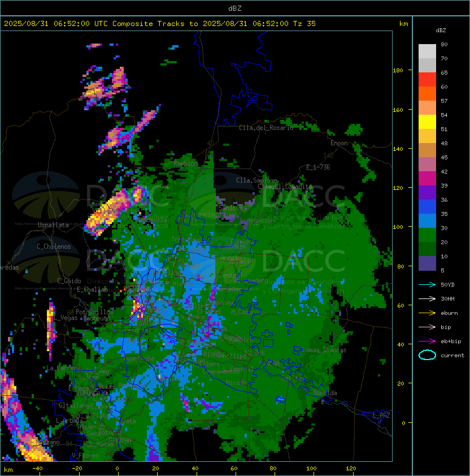Click the 'L_Vegas' map label

[66, 318]
